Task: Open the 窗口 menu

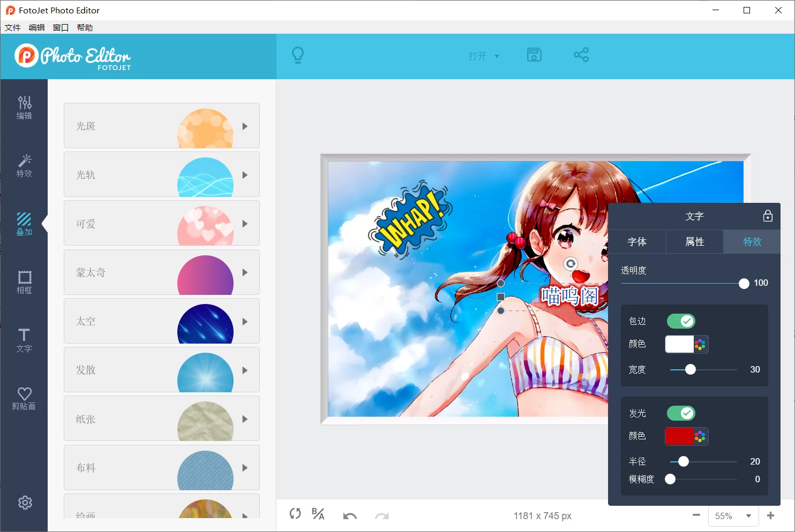Action: pos(61,27)
